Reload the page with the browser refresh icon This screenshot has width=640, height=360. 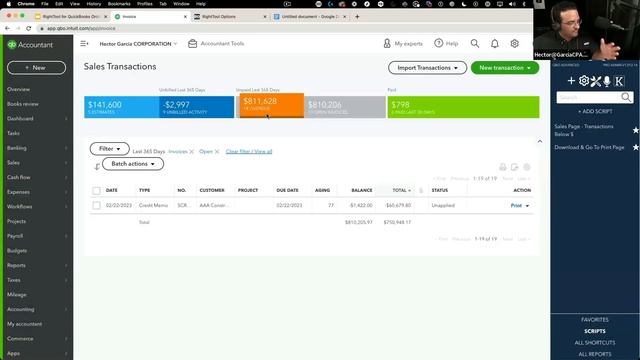pos(28,28)
